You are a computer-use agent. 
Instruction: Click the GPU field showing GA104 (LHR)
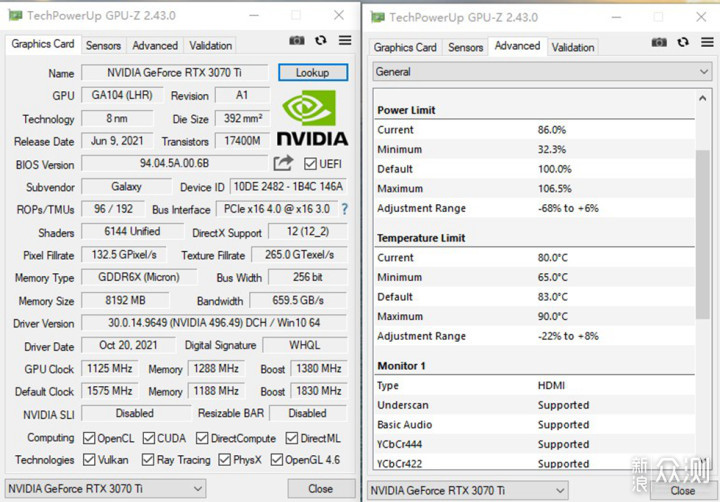tap(122, 95)
